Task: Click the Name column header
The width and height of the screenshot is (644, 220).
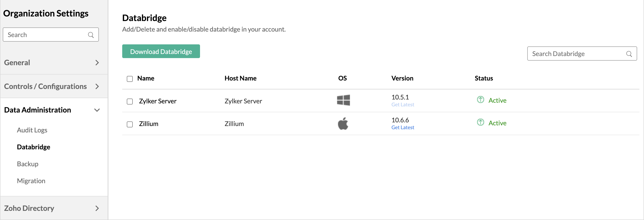Action: tap(146, 78)
